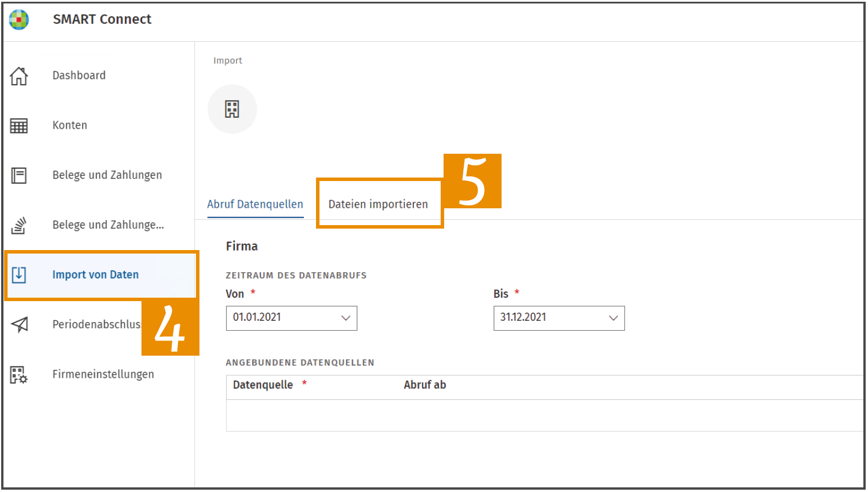Open the Dashboard home icon
This screenshot has height=492, width=868.
click(19, 75)
